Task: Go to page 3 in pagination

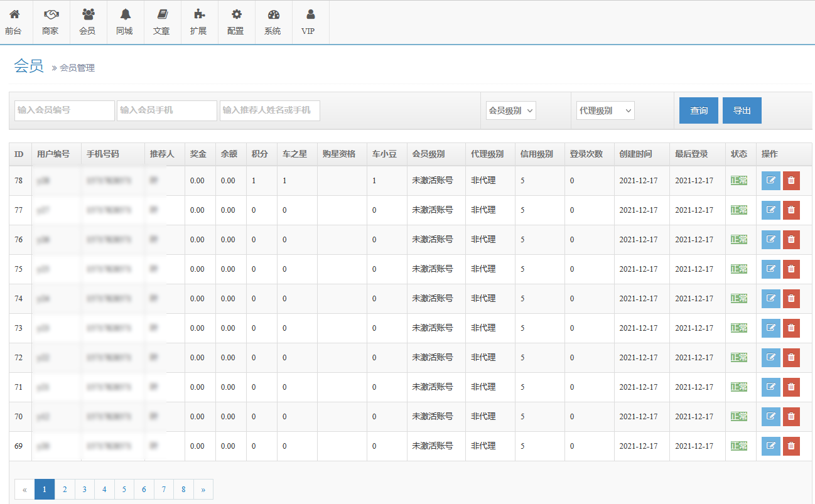Action: click(x=84, y=490)
